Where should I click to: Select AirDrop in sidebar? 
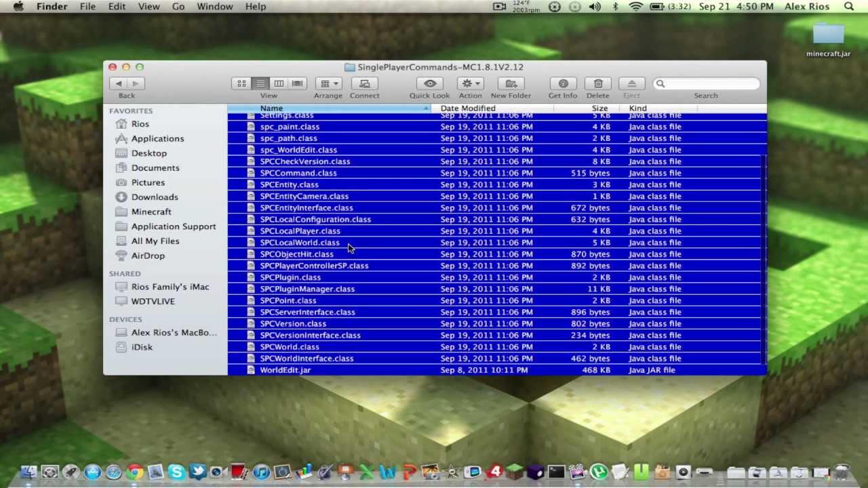tap(148, 256)
